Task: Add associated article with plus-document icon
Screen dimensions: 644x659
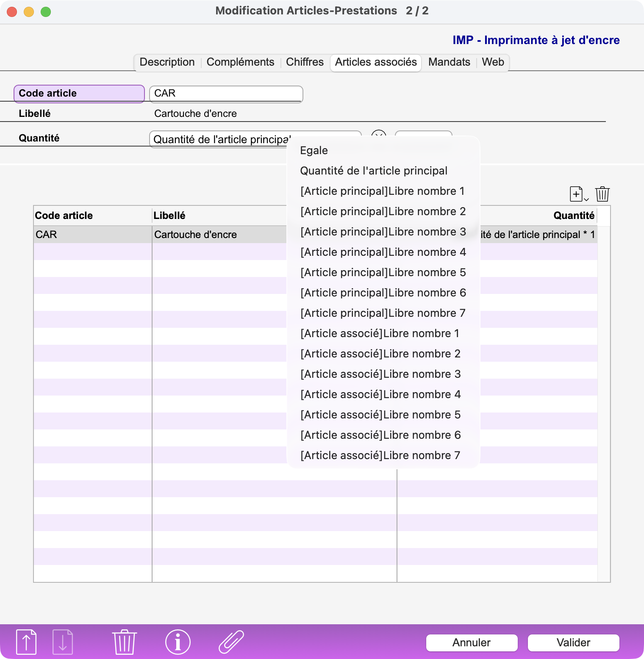Action: coord(579,194)
